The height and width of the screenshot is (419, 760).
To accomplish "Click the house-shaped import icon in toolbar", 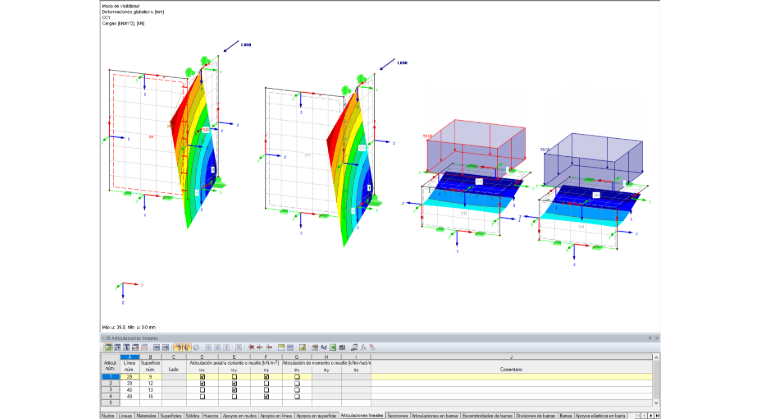I will [314, 347].
